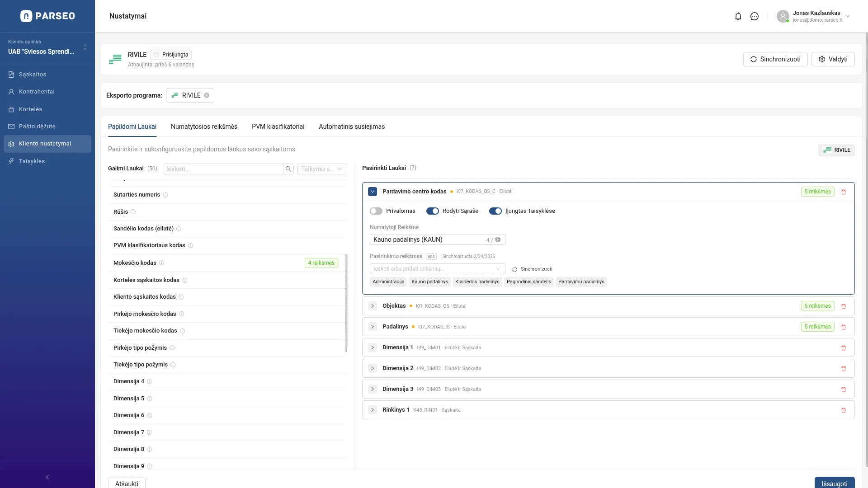Disable Įjungtas Taisyklėse switch
Image resolution: width=868 pixels, height=488 pixels.
point(495,211)
